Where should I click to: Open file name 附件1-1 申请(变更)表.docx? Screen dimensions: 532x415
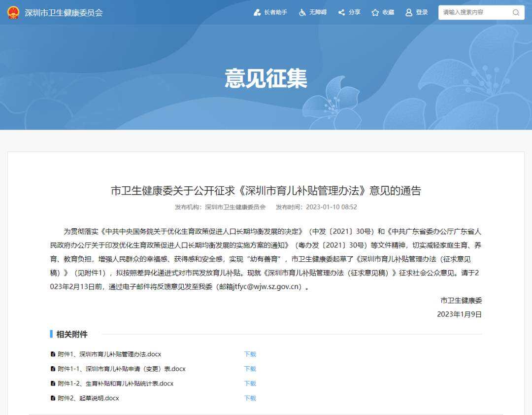point(122,369)
